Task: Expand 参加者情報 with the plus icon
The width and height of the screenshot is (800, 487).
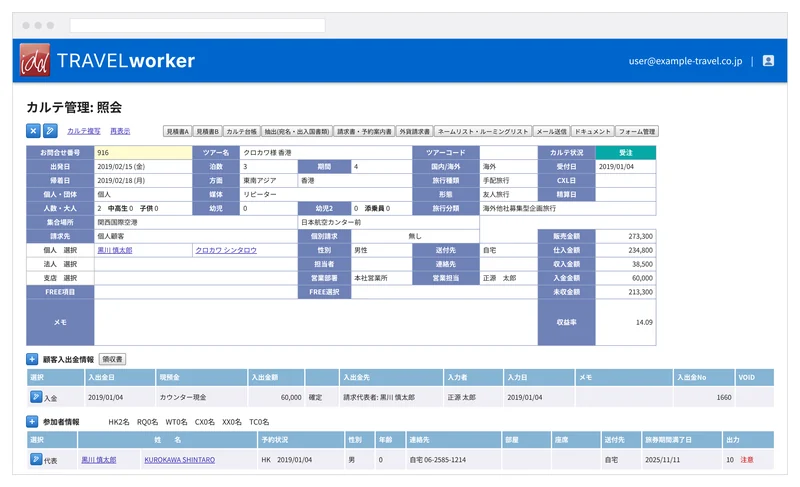Action: [x=32, y=422]
